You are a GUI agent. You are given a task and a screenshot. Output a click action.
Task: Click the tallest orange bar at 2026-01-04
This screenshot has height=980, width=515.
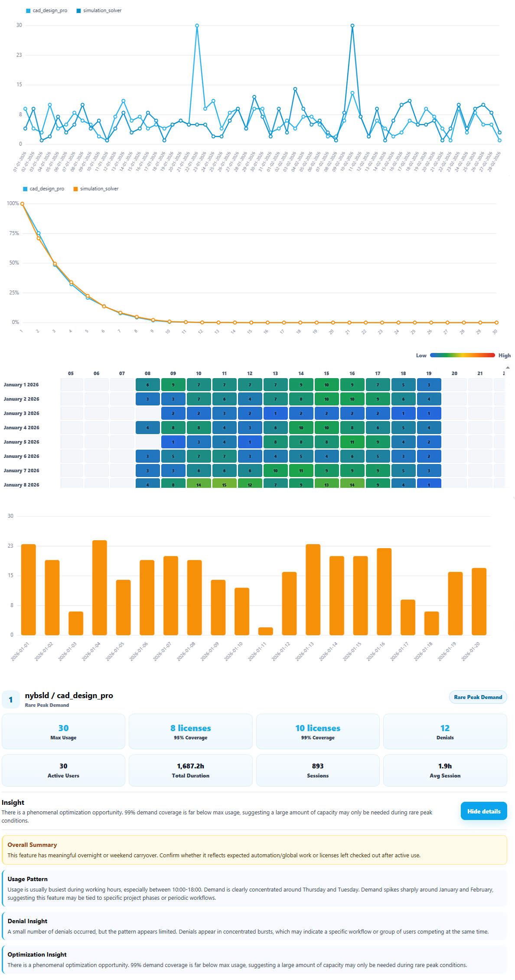100,588
